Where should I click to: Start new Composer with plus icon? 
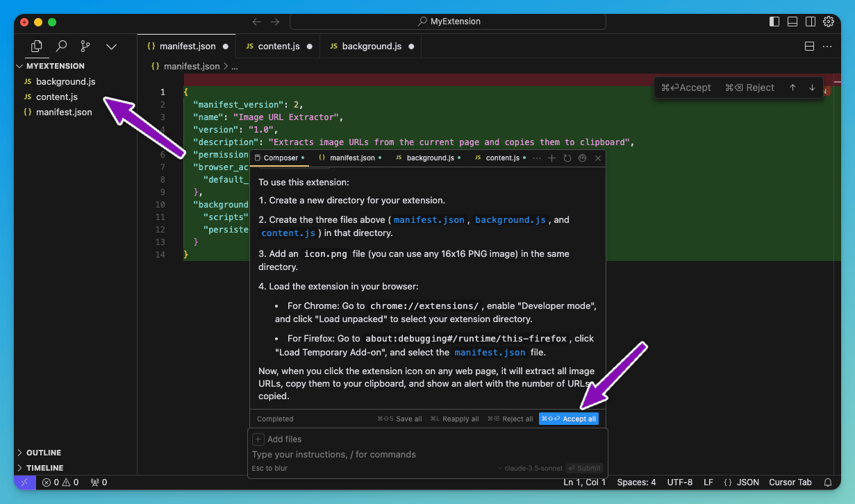pos(552,158)
